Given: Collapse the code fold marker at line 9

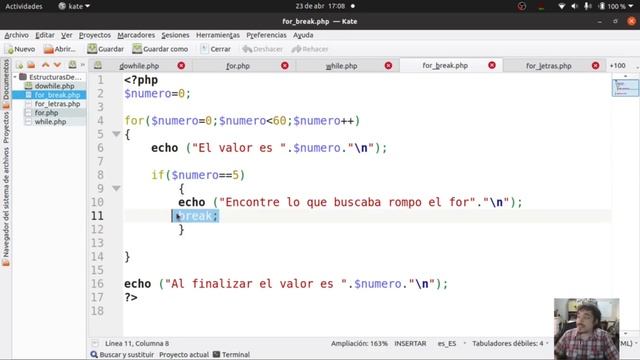Looking at the screenshot, I should pos(116,188).
